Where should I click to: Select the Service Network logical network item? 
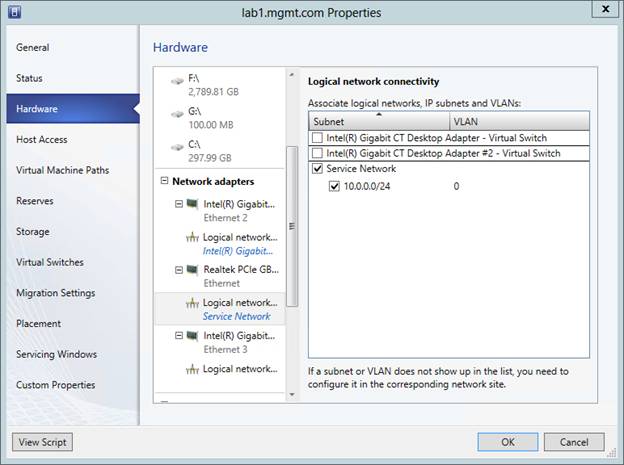pos(220,309)
